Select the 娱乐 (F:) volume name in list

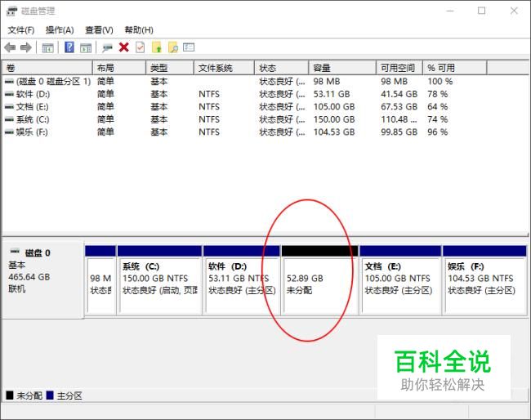pyautogui.click(x=32, y=132)
